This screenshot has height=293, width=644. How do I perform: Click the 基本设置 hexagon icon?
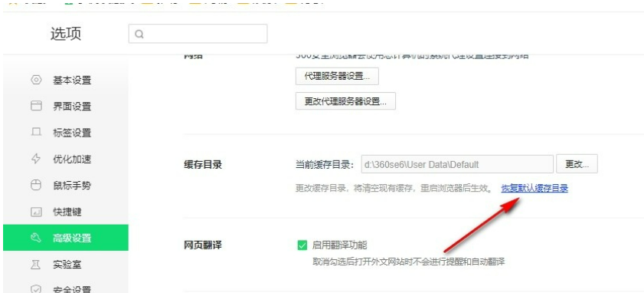point(36,80)
